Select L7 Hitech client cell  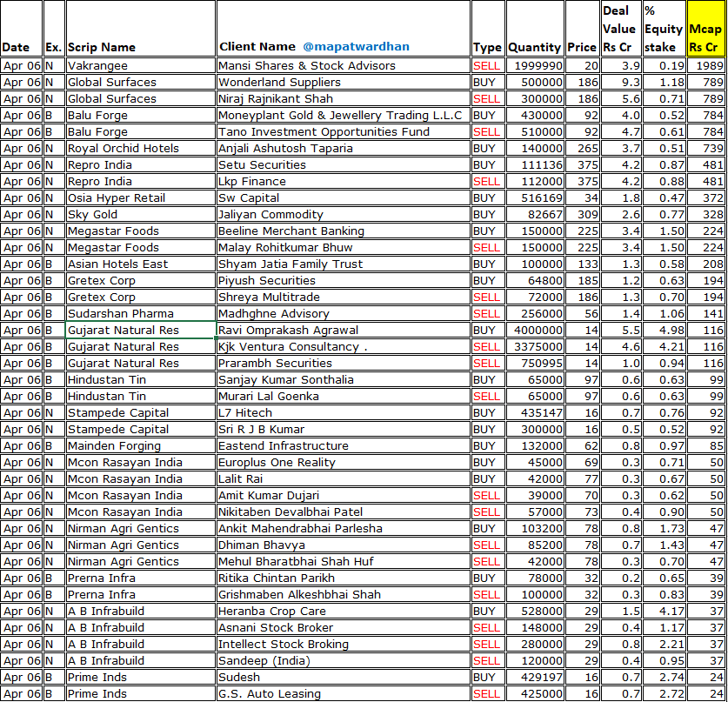coord(343,412)
